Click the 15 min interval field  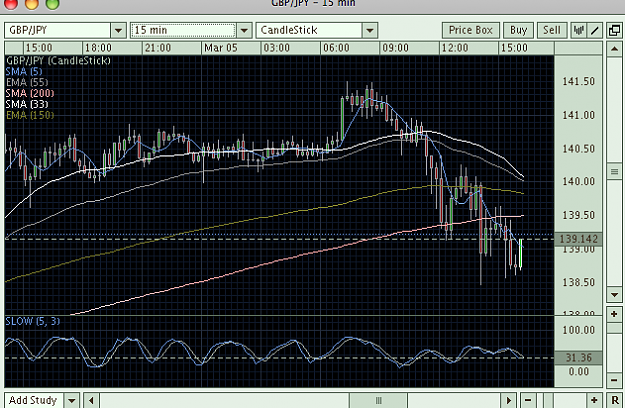[x=183, y=30]
